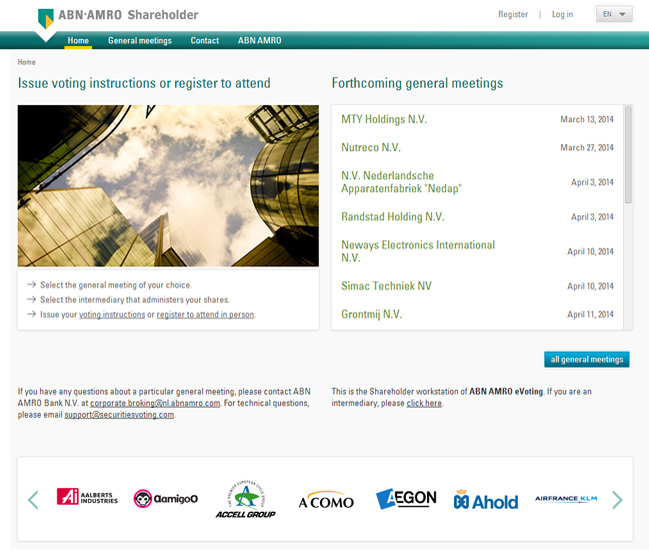Open the ABN AMRO menu tab
The width and height of the screenshot is (649, 553).
pyautogui.click(x=260, y=41)
